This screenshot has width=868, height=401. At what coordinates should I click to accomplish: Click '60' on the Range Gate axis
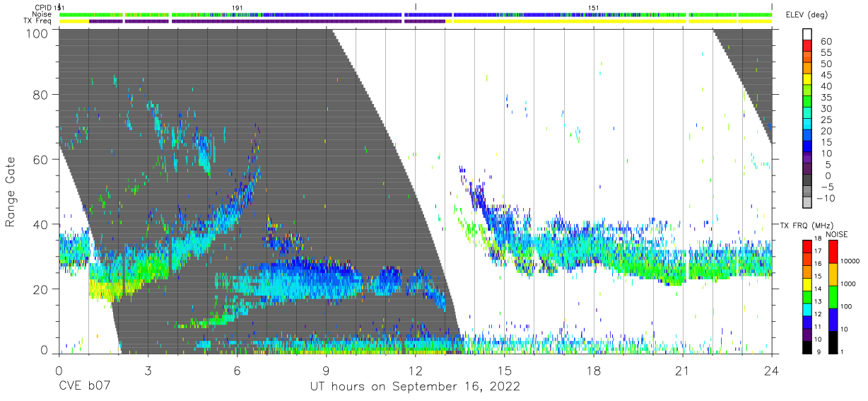coord(41,159)
